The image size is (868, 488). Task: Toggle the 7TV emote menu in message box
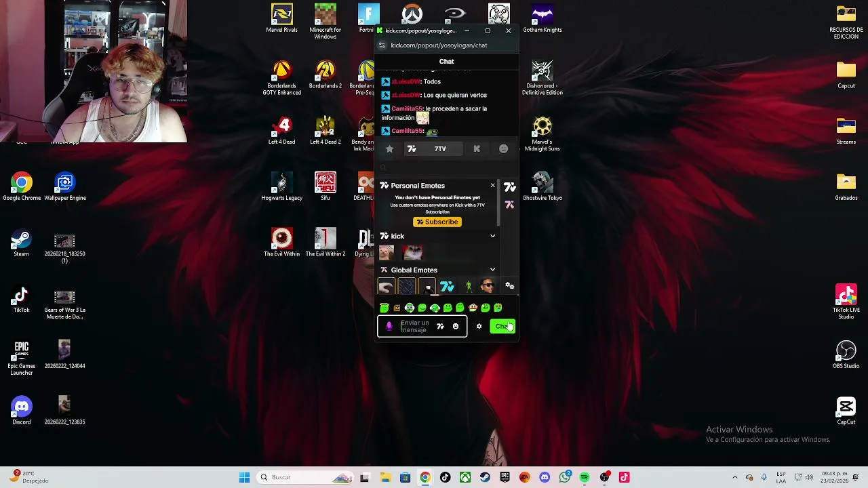pyautogui.click(x=440, y=327)
